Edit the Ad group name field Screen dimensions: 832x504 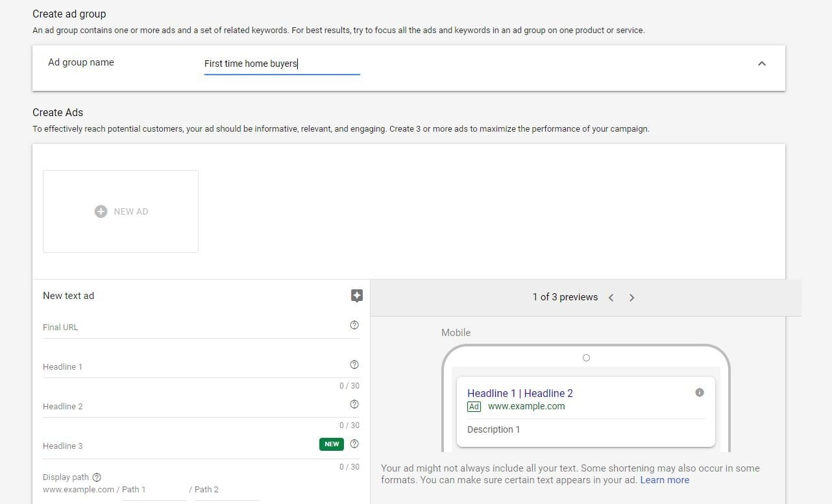click(282, 64)
